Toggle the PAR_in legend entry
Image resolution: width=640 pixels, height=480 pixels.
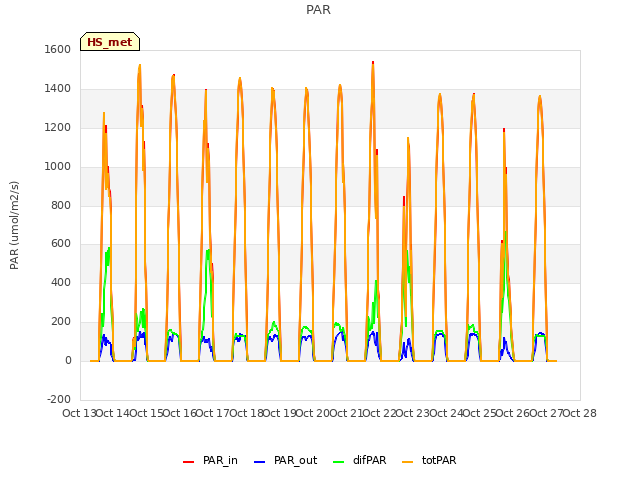210,460
